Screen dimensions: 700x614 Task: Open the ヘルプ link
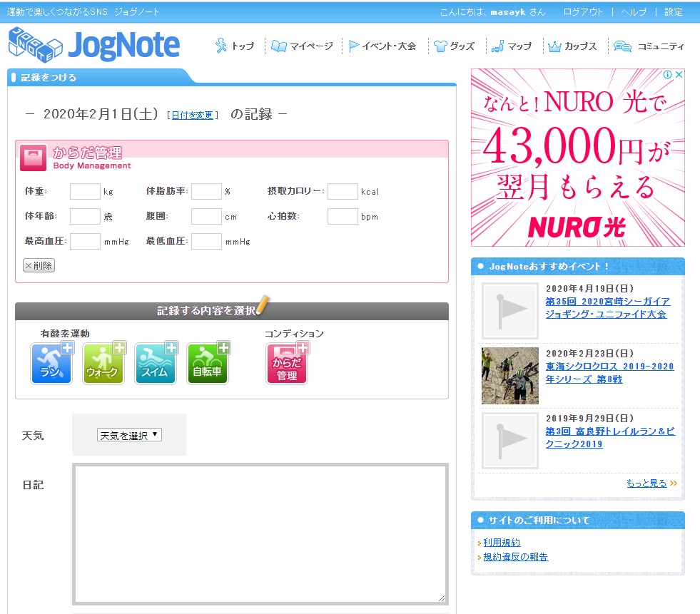tap(634, 12)
